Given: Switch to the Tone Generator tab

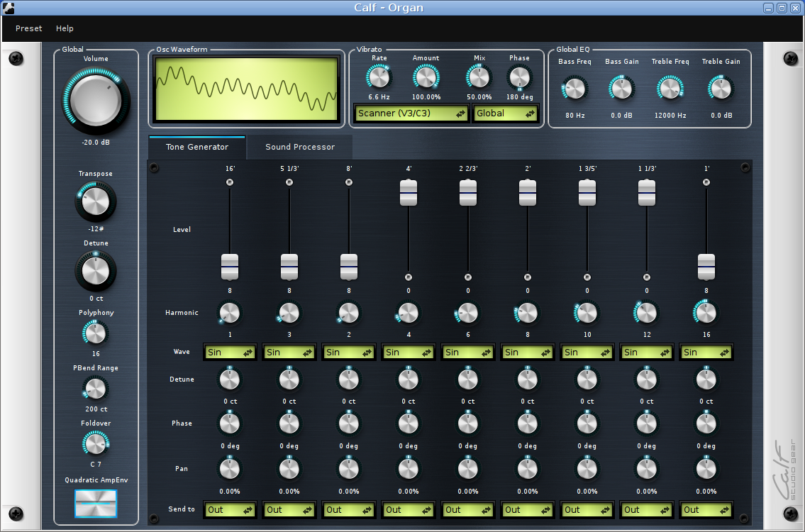Looking at the screenshot, I should pos(197,147).
